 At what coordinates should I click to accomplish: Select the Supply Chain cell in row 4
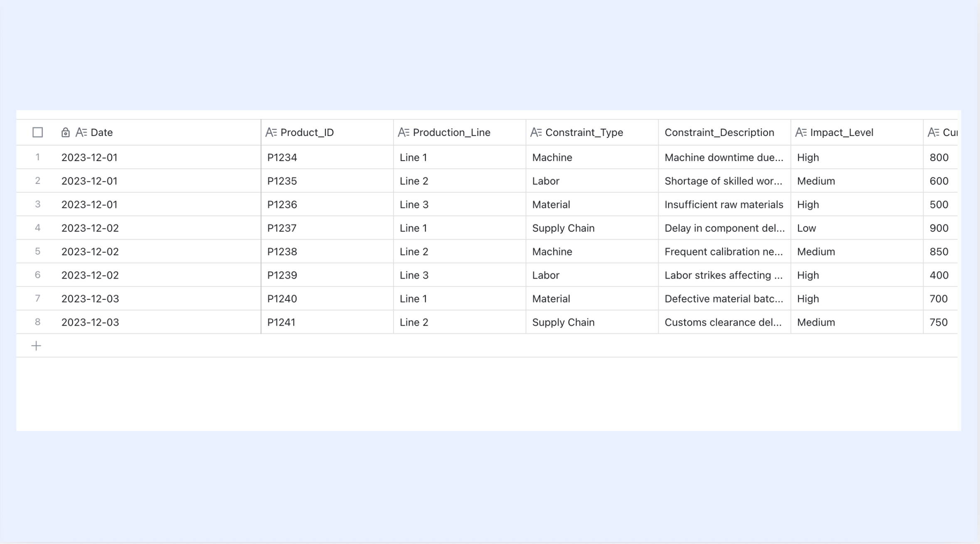point(592,228)
